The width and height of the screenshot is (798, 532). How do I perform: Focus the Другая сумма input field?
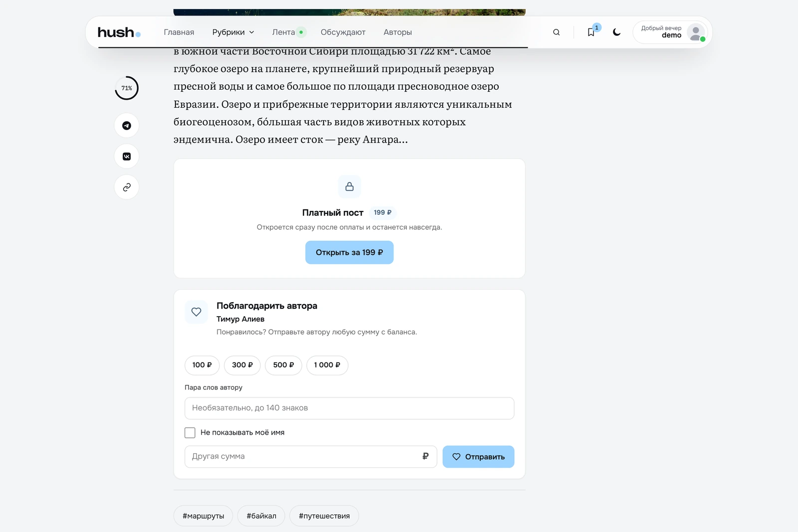pyautogui.click(x=311, y=457)
